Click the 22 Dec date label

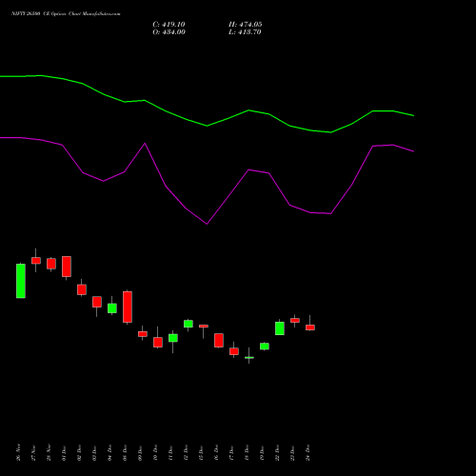pos(277,452)
